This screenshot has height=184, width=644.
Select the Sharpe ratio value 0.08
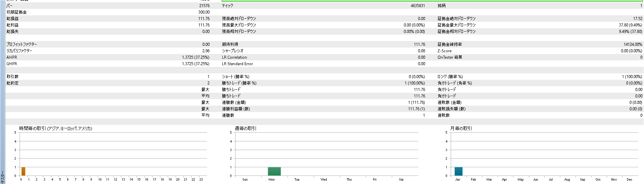coord(421,51)
